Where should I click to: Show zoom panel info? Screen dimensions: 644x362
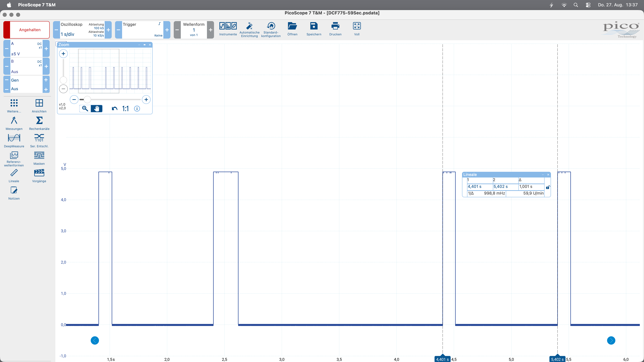(x=137, y=109)
